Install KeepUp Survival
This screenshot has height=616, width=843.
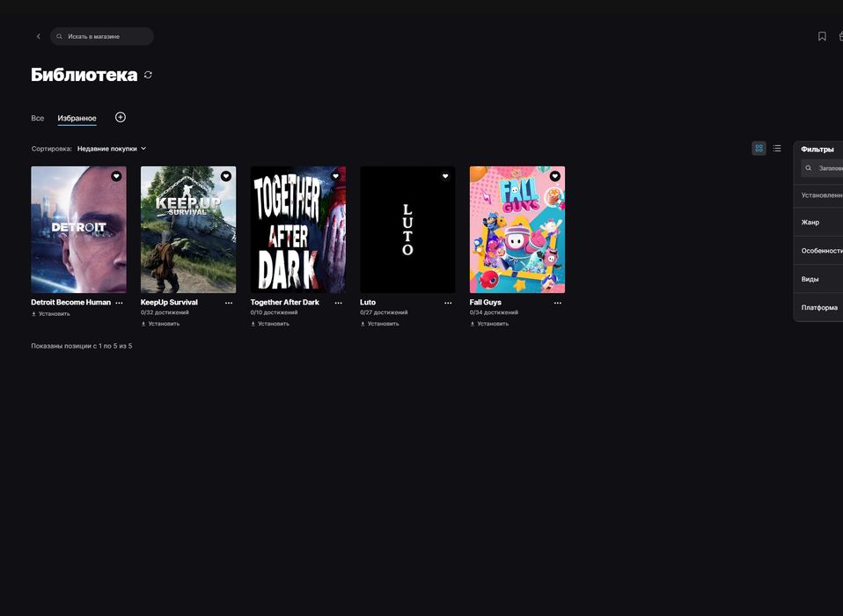[161, 324]
